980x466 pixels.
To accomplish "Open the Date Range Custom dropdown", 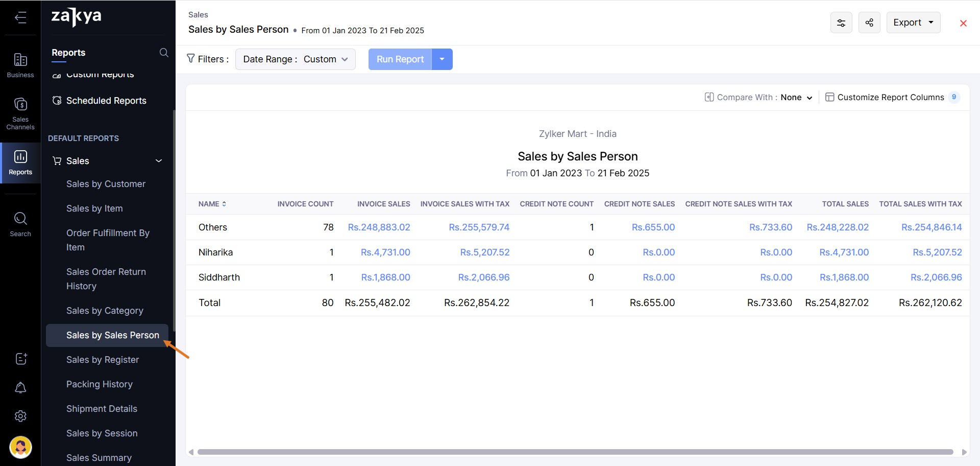I will point(295,59).
